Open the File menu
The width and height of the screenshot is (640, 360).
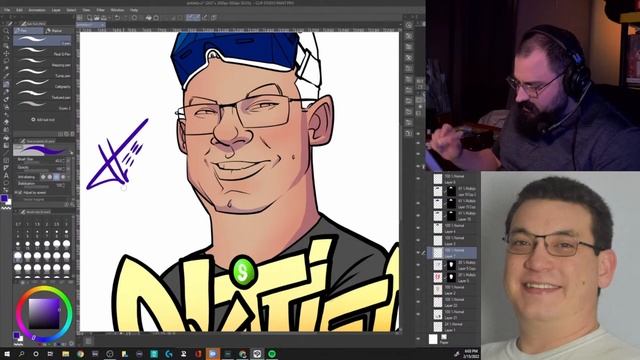(x=7, y=10)
